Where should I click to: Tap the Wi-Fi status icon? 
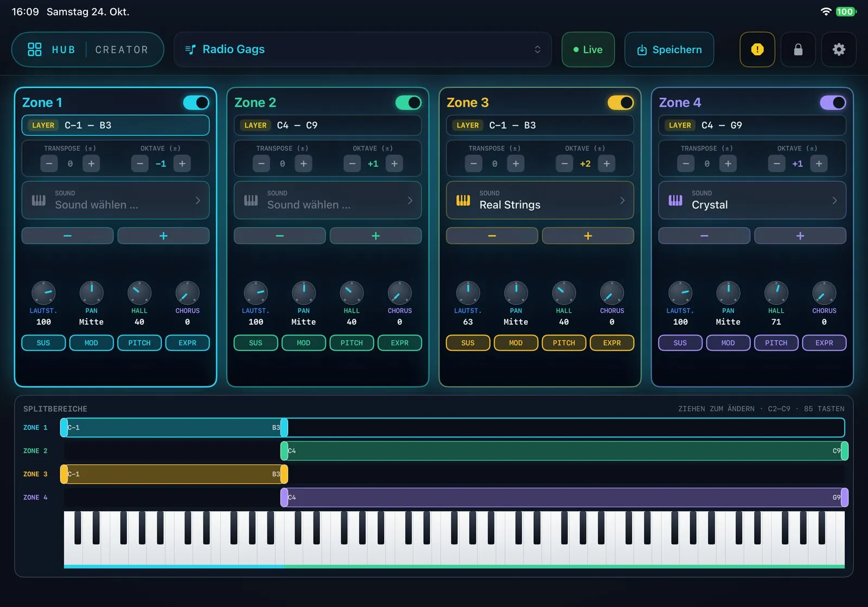(826, 11)
